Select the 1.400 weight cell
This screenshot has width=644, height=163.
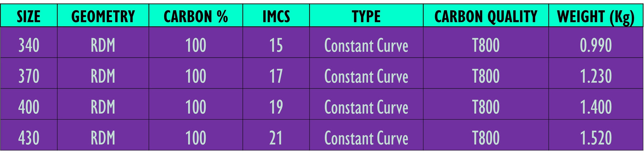click(595, 107)
